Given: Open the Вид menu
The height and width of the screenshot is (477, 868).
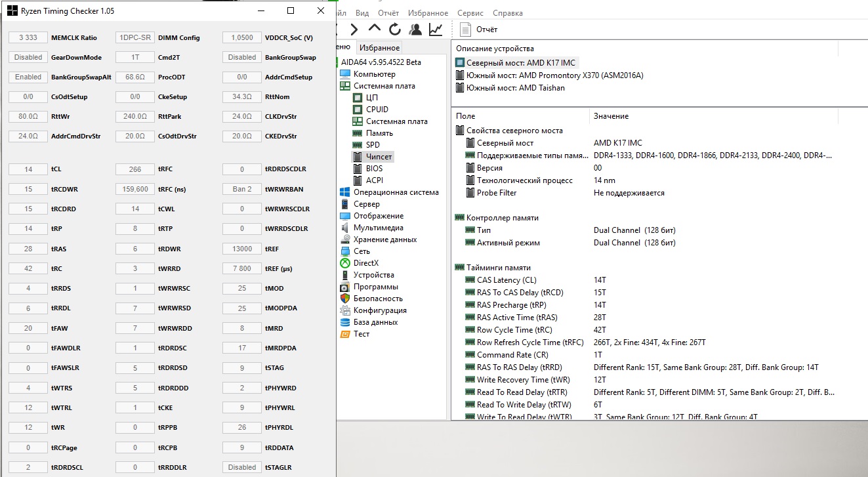Looking at the screenshot, I should click(x=362, y=13).
